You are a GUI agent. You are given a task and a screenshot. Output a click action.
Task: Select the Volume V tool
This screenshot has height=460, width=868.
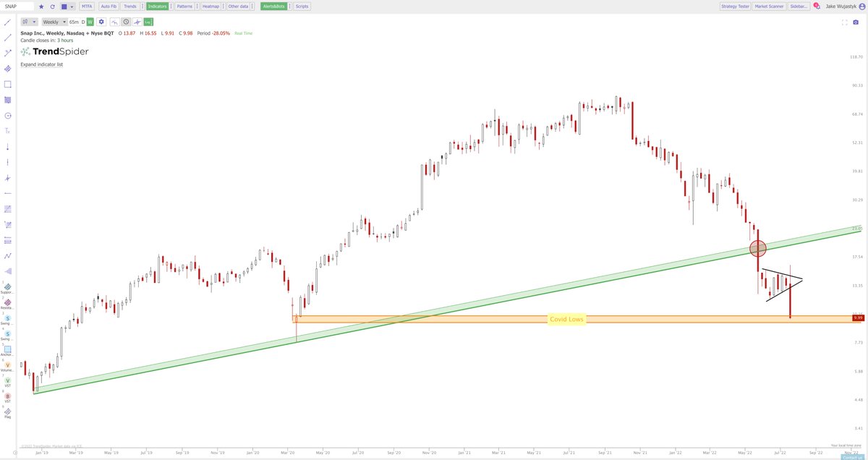pyautogui.click(x=8, y=365)
